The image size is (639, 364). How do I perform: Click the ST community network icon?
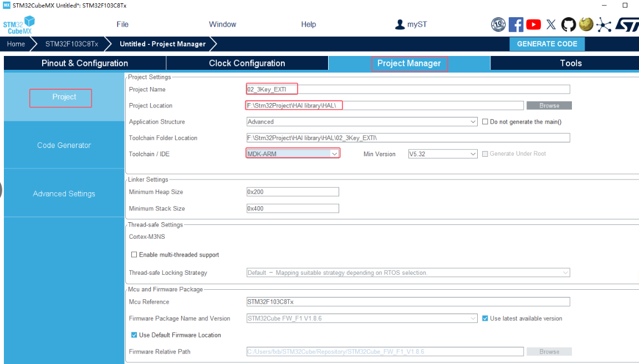coord(604,25)
